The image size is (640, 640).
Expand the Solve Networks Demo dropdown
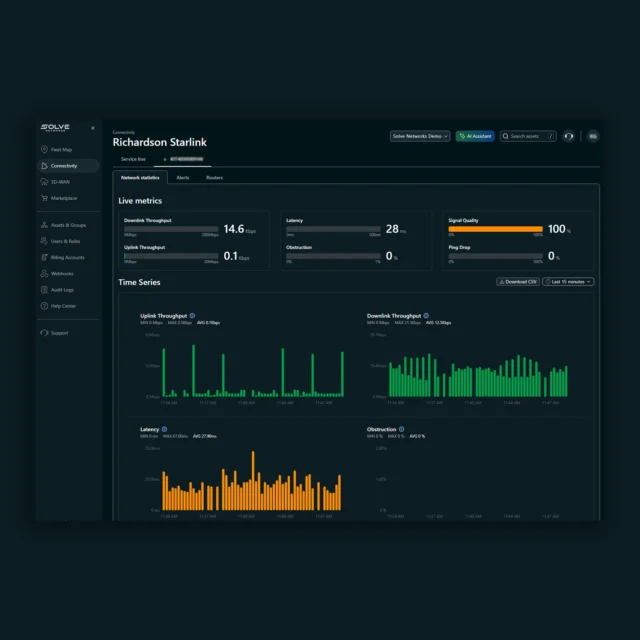(x=420, y=136)
